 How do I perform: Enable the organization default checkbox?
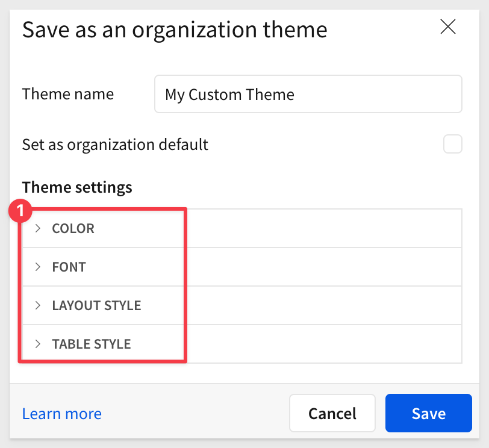pos(452,144)
